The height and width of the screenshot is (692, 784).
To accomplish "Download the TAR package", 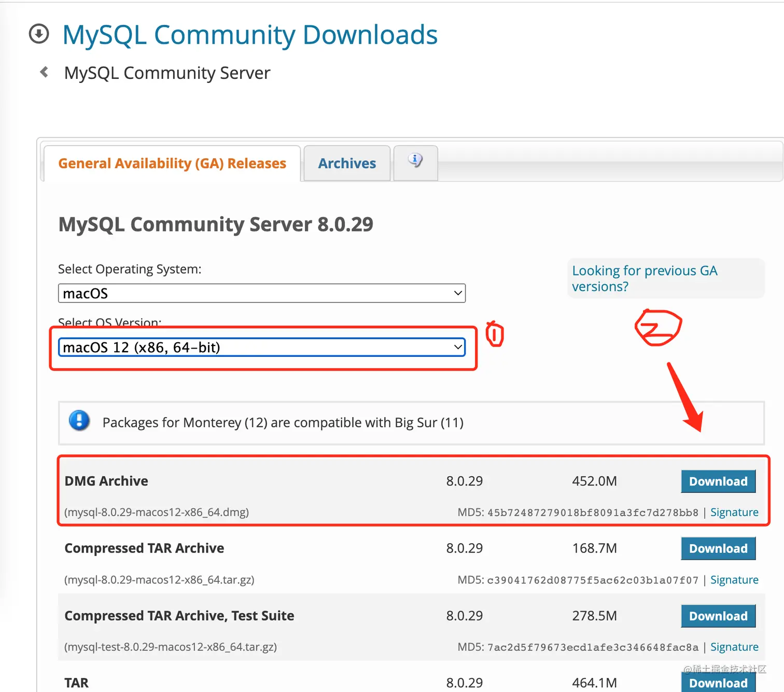I will pyautogui.click(x=718, y=682).
